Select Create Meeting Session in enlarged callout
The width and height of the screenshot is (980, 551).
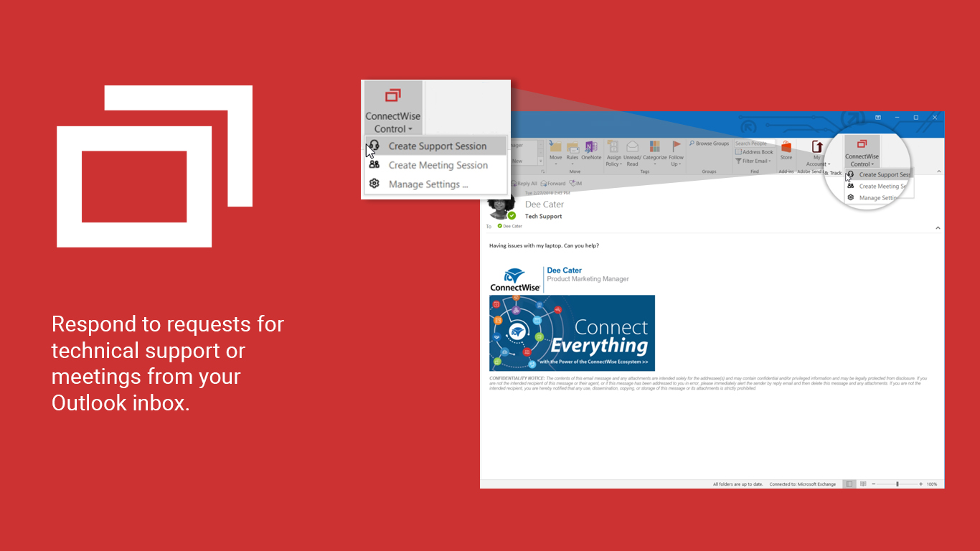click(435, 165)
